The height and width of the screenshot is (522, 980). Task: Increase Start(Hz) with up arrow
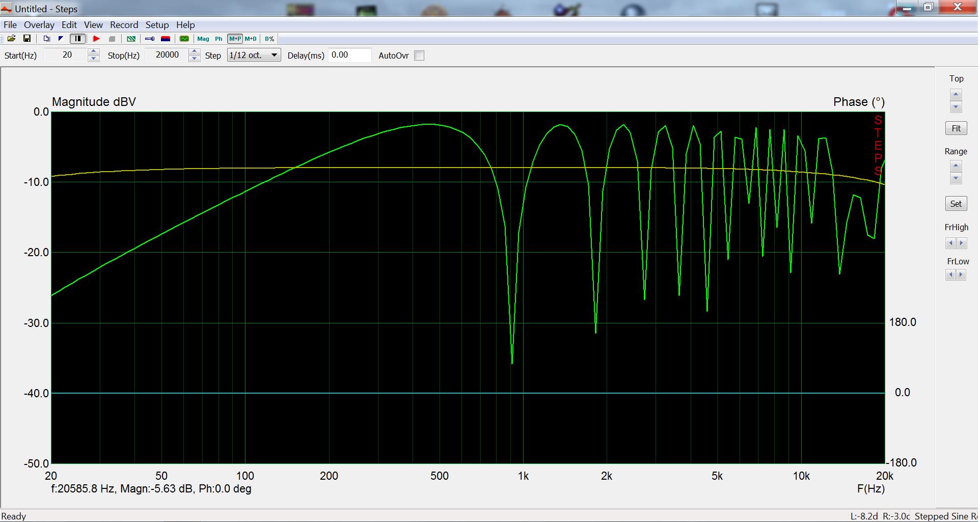(x=94, y=52)
